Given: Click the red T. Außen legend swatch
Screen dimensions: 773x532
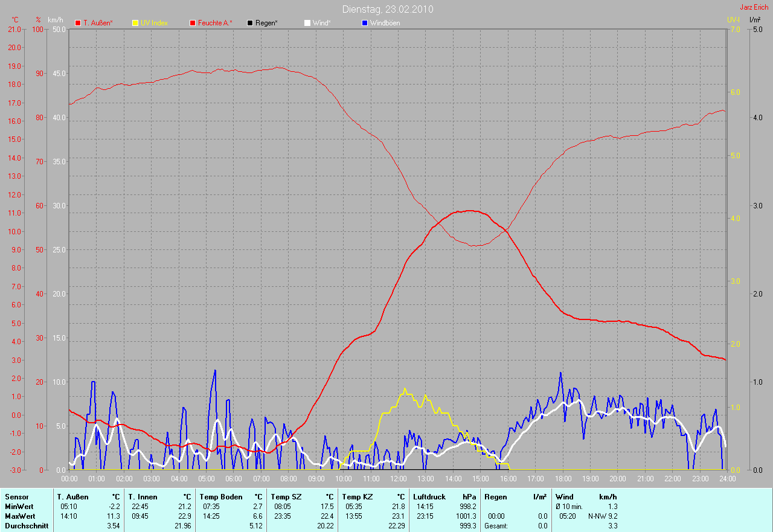Looking at the screenshot, I should 78,23.
